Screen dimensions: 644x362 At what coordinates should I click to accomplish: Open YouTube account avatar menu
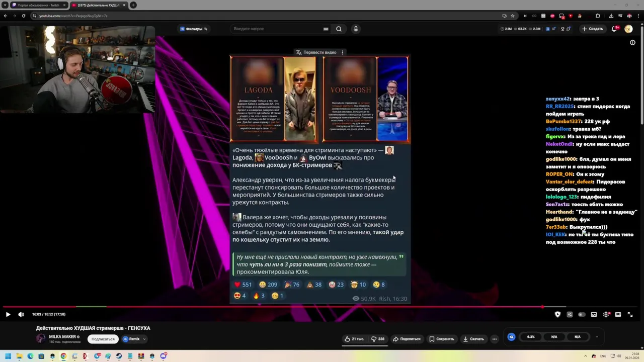click(x=628, y=29)
